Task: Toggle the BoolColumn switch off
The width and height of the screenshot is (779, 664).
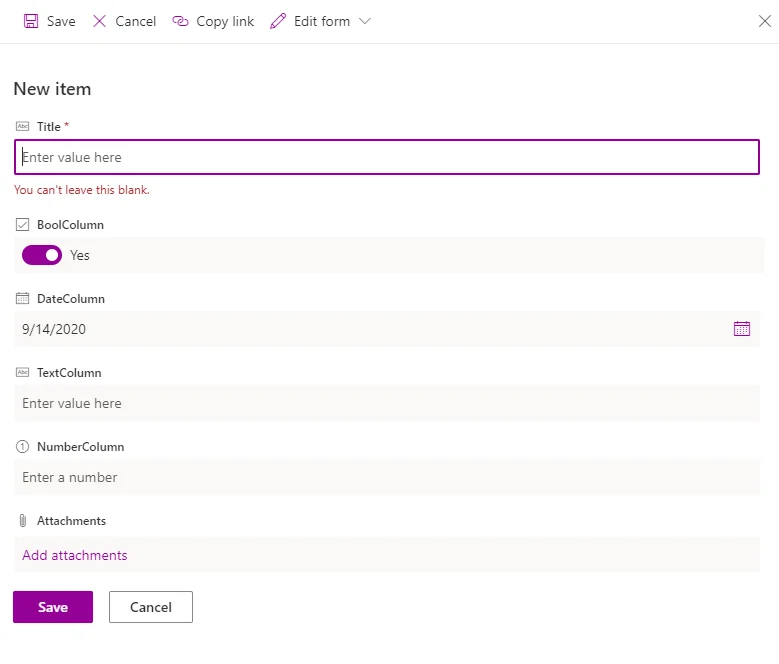Action: click(42, 255)
